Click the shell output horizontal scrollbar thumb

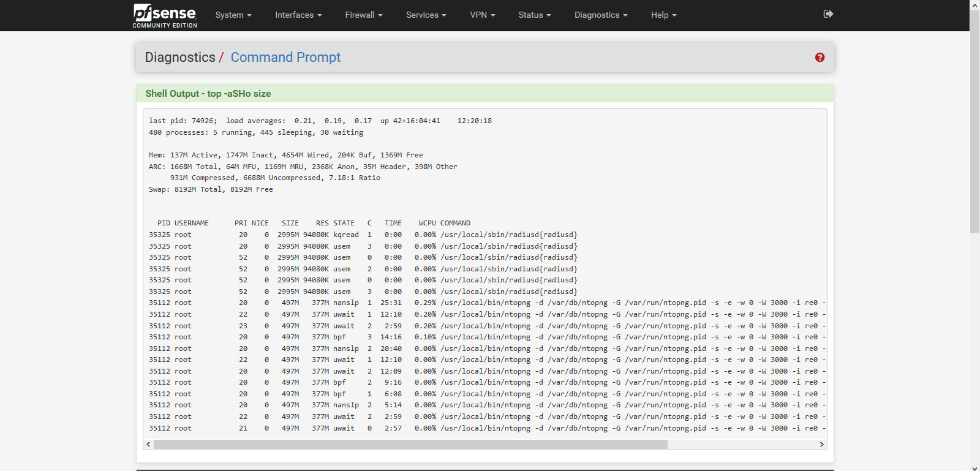pos(410,445)
